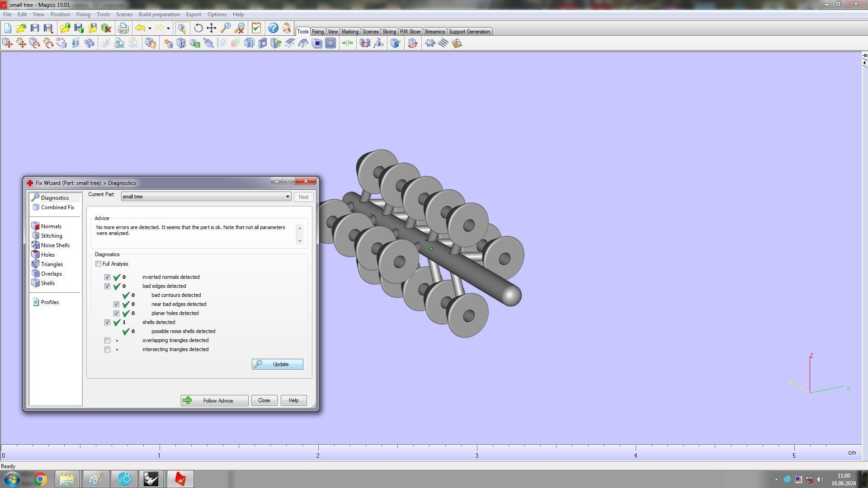This screenshot has height=488, width=868.
Task: Click the Close button in Fix Wizard
Action: (x=264, y=401)
